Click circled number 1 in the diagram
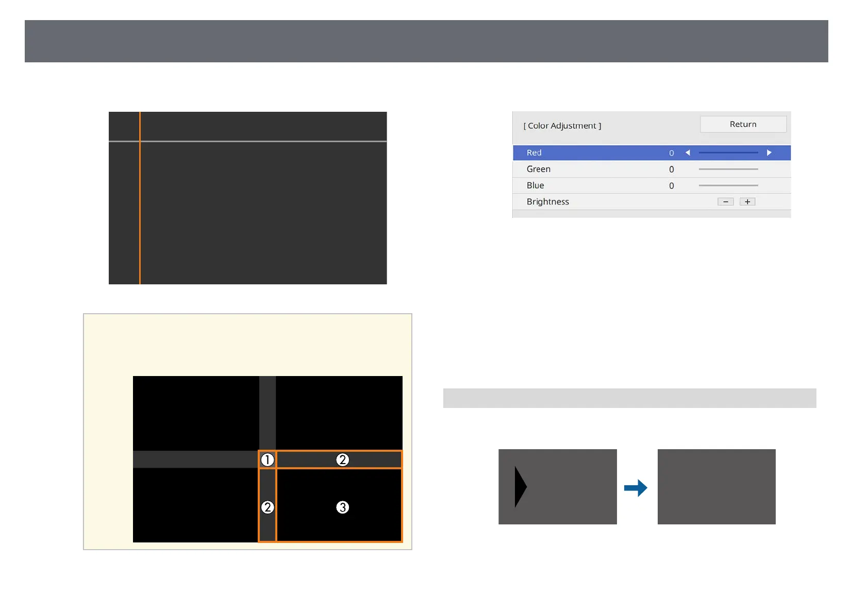This screenshot has height=613, width=868. click(x=267, y=459)
